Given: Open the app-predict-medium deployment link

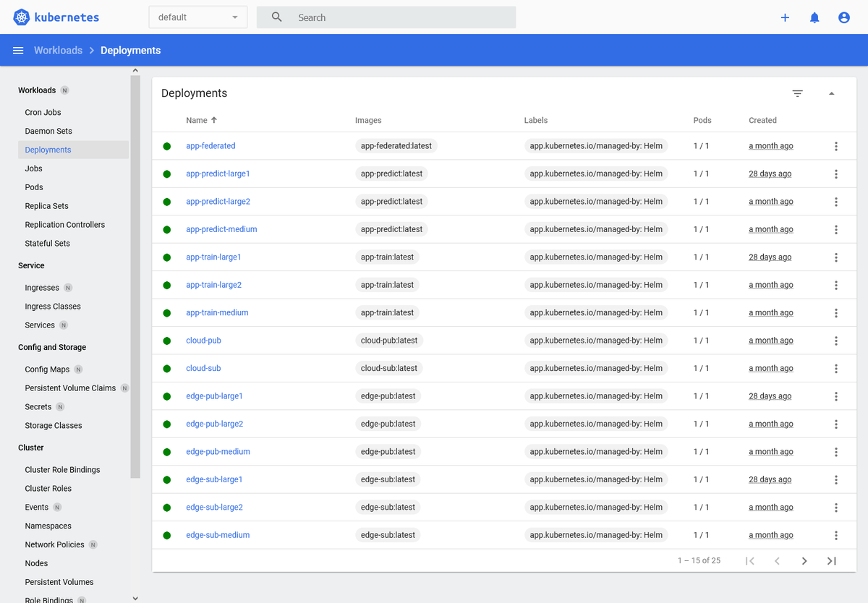Looking at the screenshot, I should tap(221, 229).
